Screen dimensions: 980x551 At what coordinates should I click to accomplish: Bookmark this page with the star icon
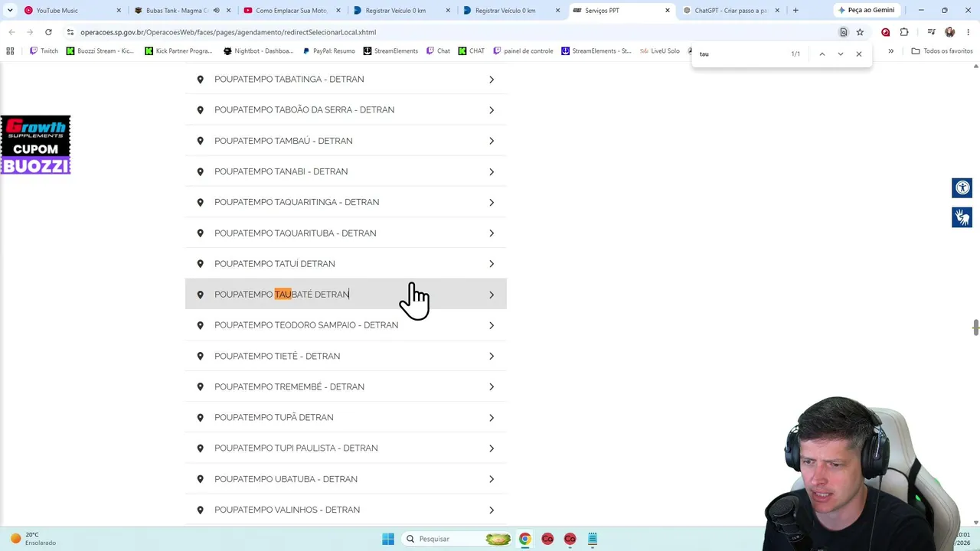tap(860, 32)
